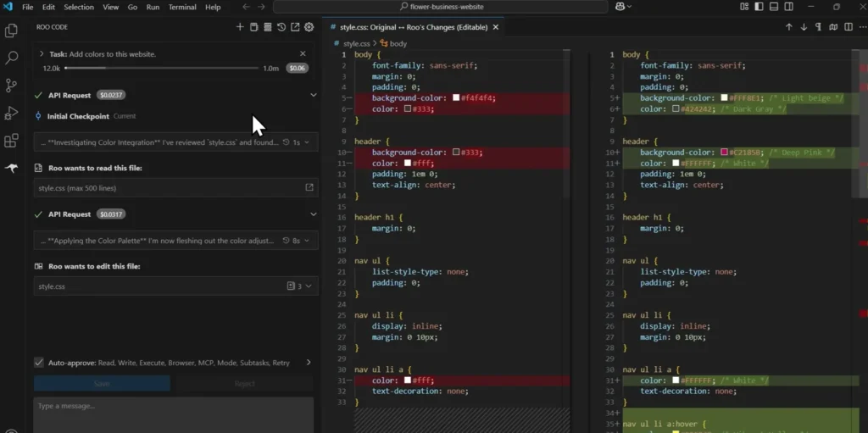Viewport: 868px width, 433px height.
Task: Open the Extensions view
Action: tap(11, 141)
